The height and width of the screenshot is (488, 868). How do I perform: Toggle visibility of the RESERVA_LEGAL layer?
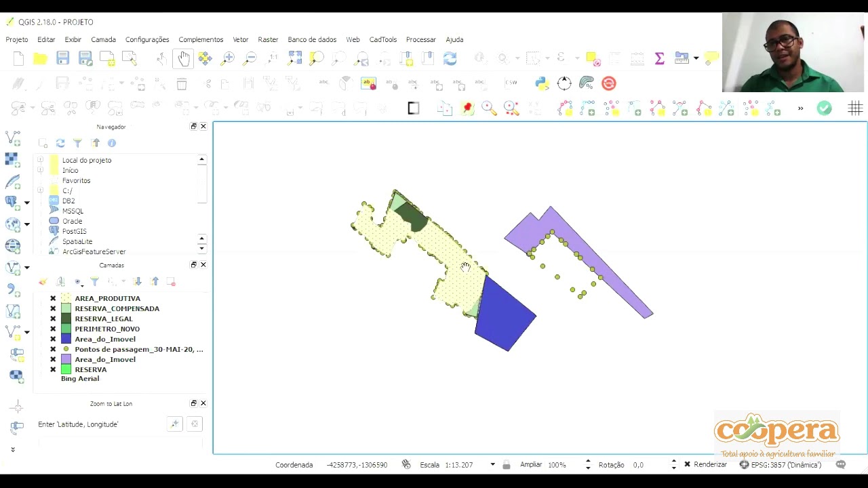point(53,319)
